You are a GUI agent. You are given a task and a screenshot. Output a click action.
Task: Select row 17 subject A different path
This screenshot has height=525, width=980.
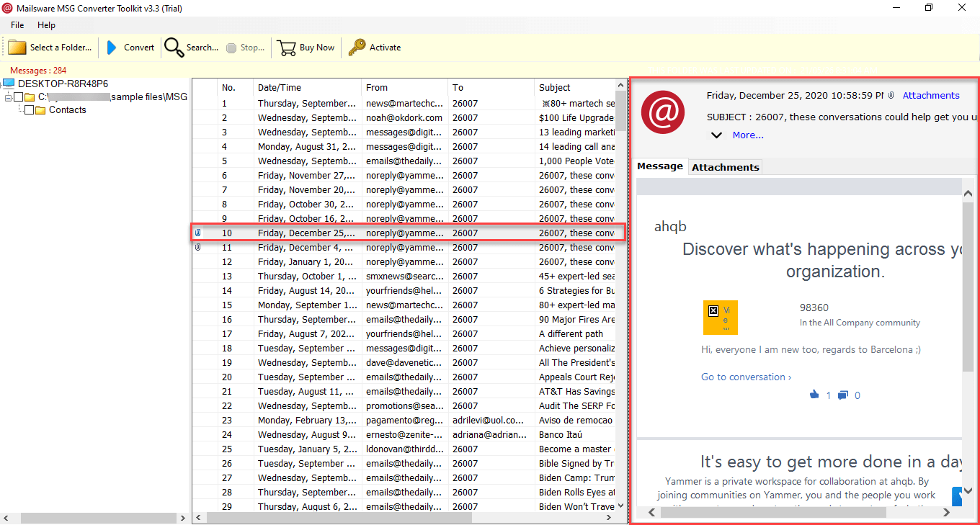click(404, 333)
